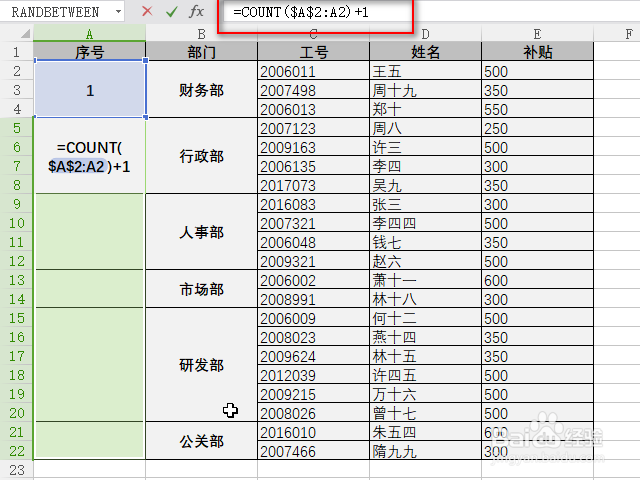Select row 9 header
640x480 pixels.
click(x=16, y=204)
